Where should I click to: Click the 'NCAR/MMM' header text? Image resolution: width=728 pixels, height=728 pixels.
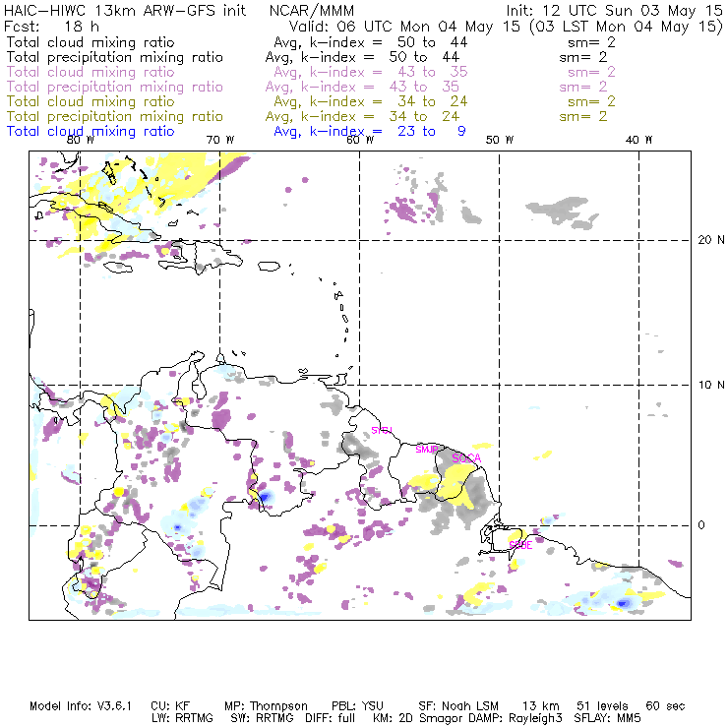[x=312, y=10]
